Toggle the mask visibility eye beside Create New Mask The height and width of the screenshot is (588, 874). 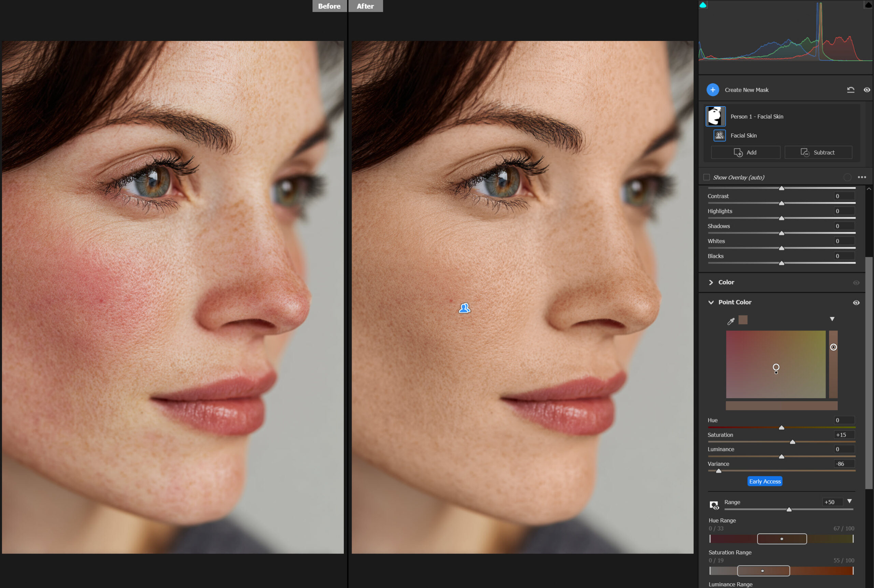point(866,89)
